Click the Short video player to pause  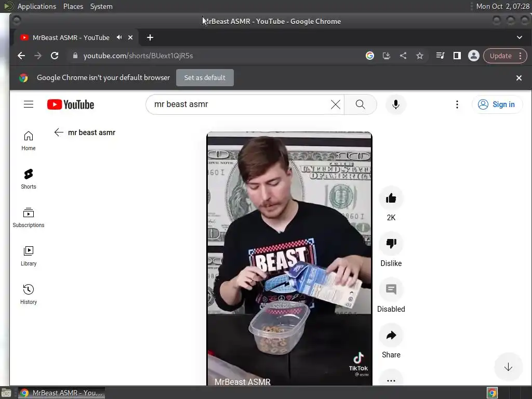coord(289,258)
